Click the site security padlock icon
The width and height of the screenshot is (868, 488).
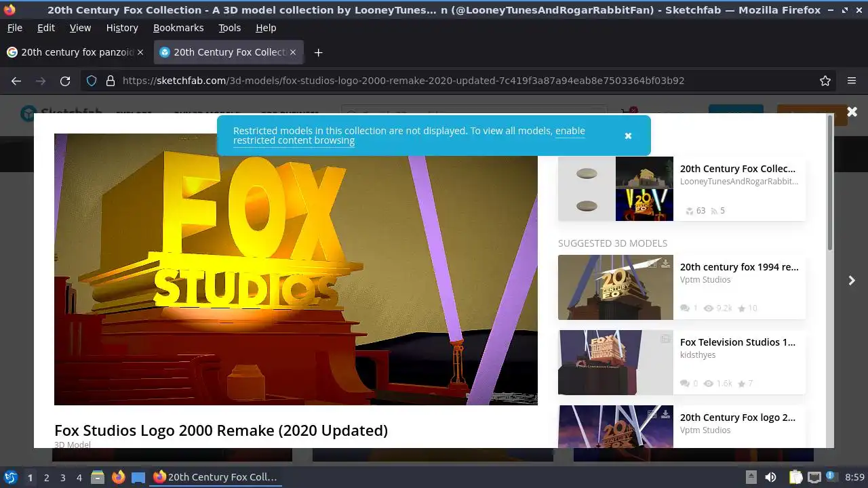coord(111,81)
